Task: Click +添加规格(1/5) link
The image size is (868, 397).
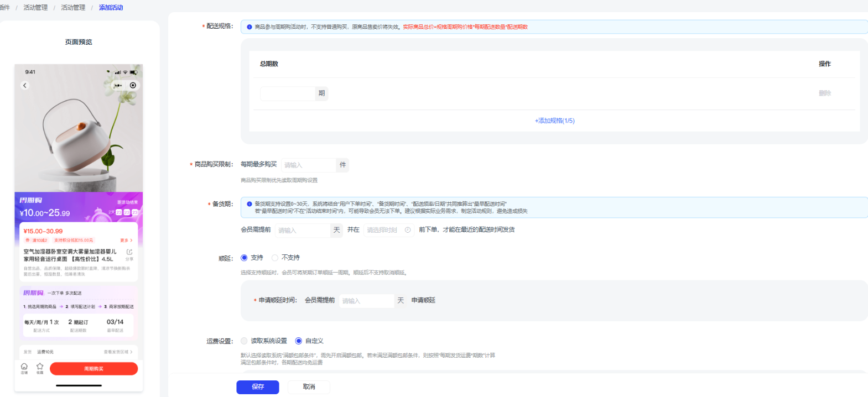Action: click(554, 121)
